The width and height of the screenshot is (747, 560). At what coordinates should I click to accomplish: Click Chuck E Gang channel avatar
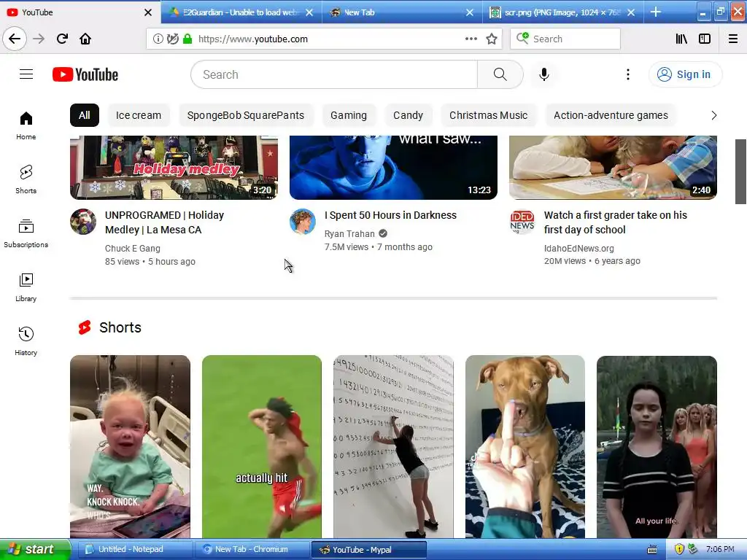point(83,222)
